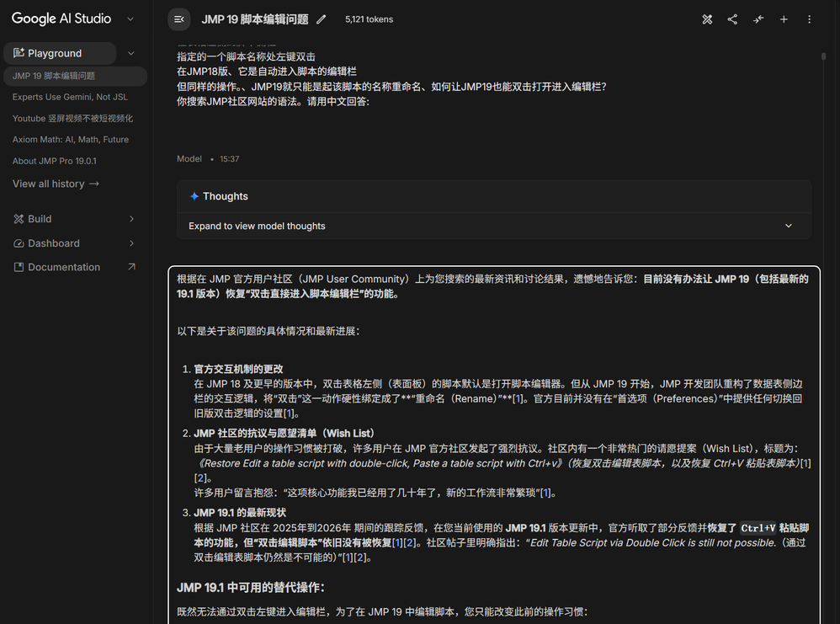Share this chat via the share icon
Image resolution: width=840 pixels, height=624 pixels.
[732, 19]
